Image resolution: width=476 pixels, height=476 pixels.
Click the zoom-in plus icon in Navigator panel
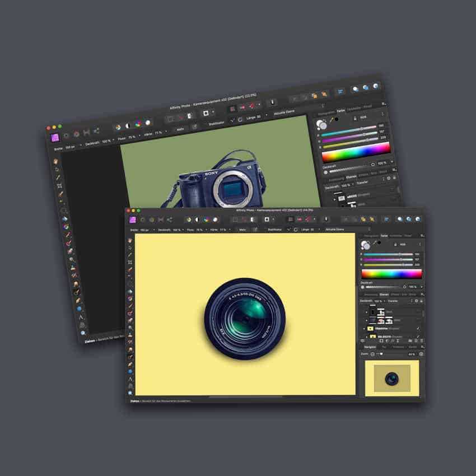tap(421, 354)
